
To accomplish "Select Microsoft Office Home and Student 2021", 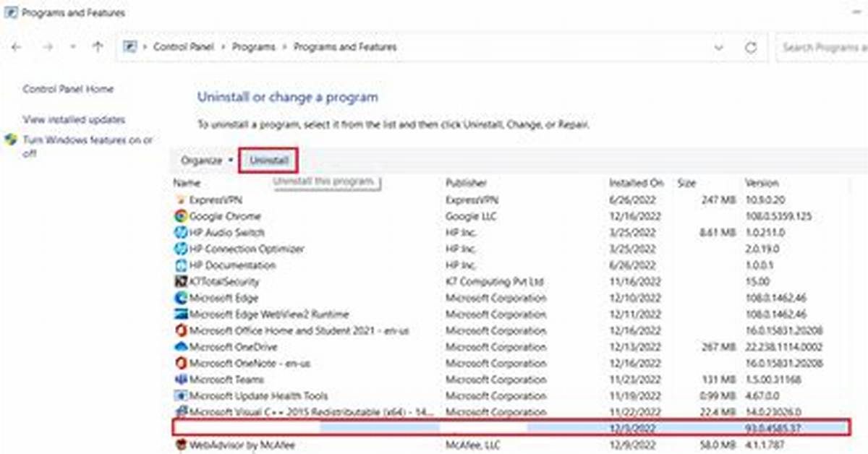I will point(299,330).
